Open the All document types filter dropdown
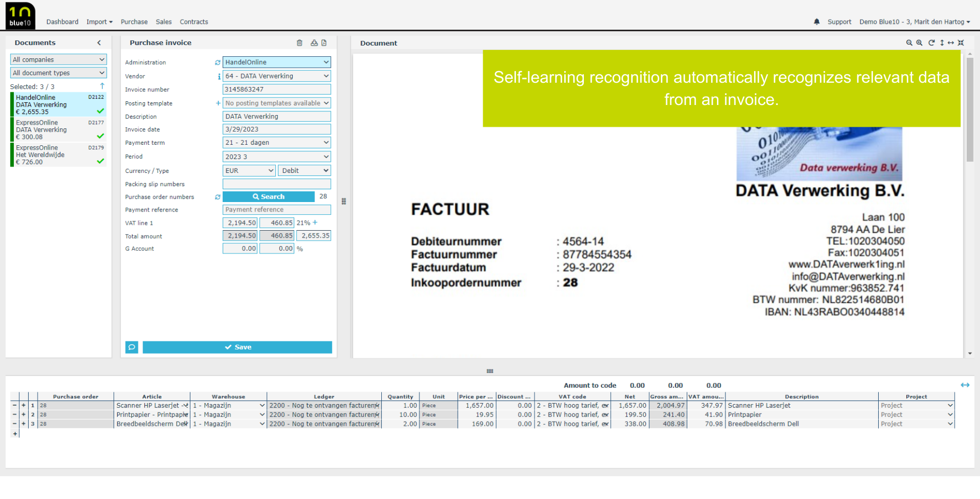This screenshot has height=499, width=980. [58, 73]
